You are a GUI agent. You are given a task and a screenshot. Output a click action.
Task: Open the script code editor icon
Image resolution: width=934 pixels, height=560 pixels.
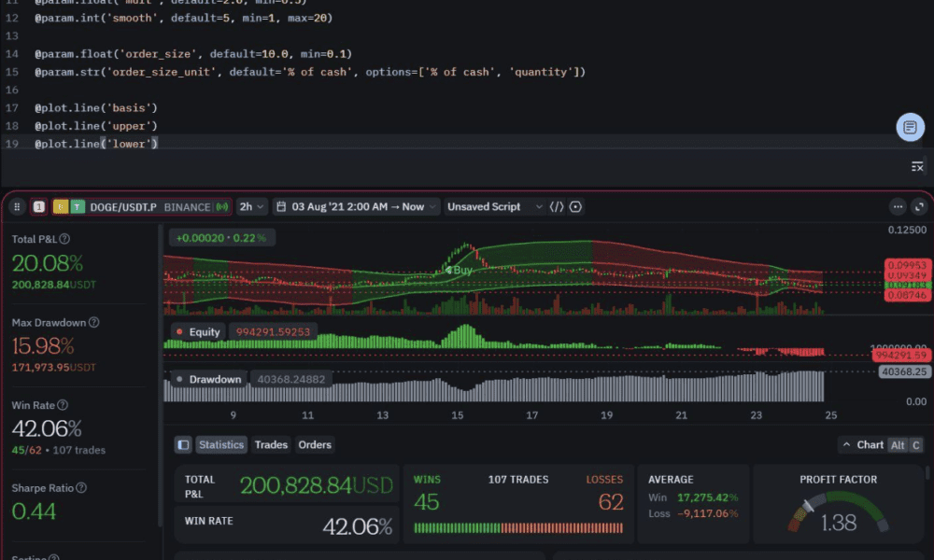tap(559, 206)
